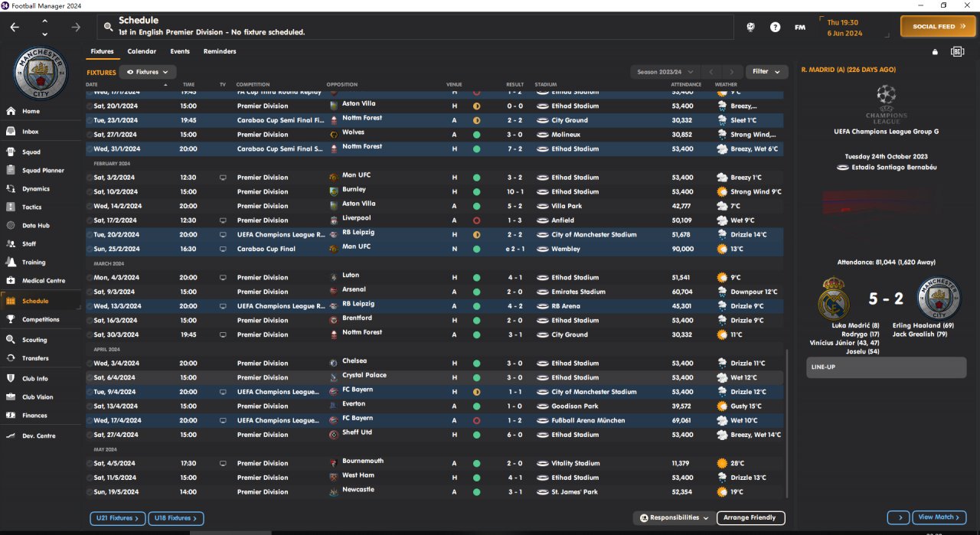Open Medical Centre in sidebar
The image size is (980, 535).
coord(44,281)
